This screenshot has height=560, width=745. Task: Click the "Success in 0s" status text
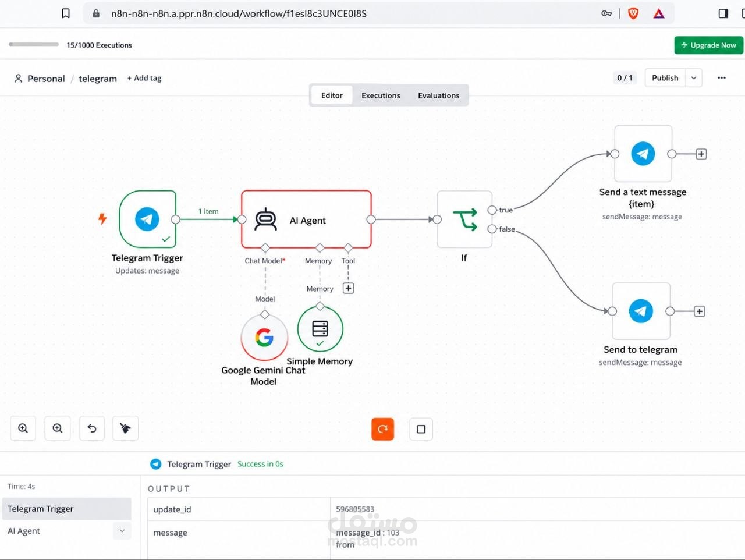[260, 464]
